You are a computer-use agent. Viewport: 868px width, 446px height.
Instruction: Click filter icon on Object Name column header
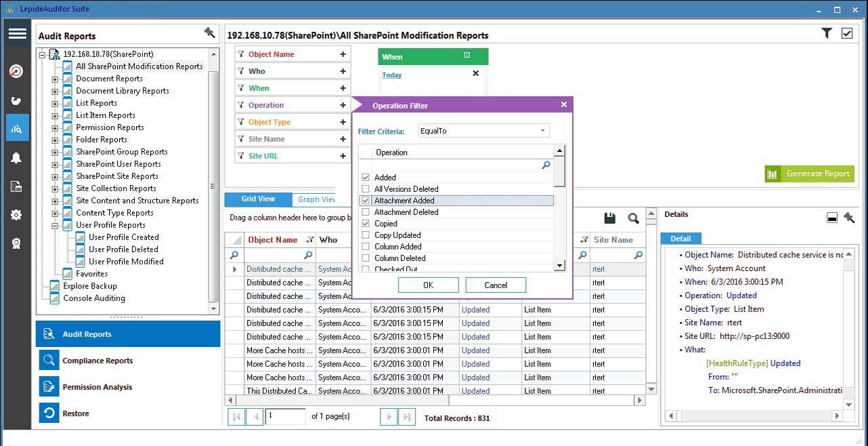pos(310,239)
